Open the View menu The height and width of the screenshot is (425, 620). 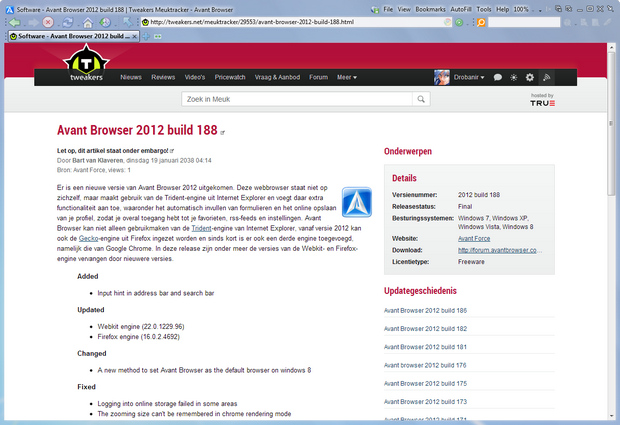(404, 9)
